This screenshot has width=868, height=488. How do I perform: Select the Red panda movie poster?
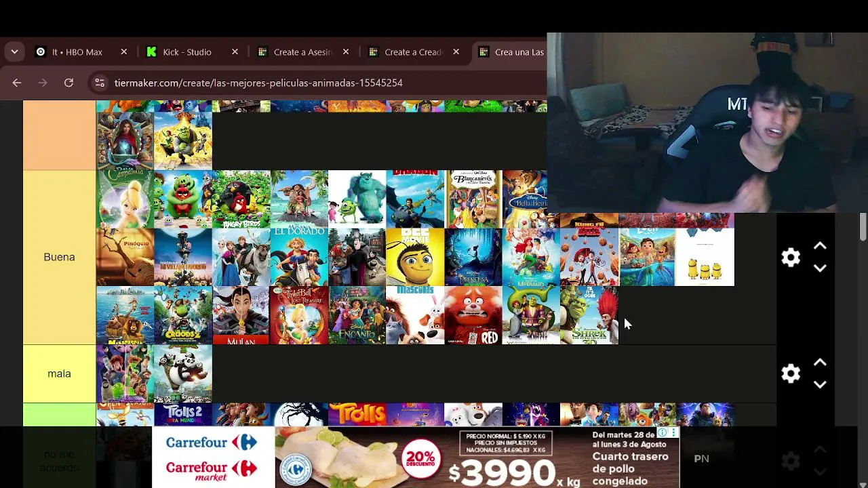[473, 315]
